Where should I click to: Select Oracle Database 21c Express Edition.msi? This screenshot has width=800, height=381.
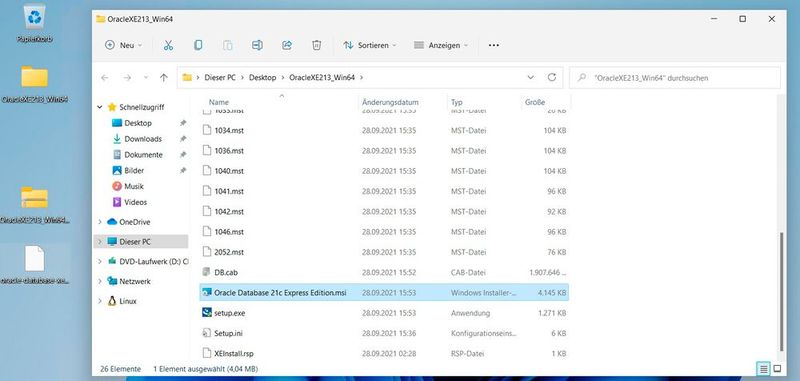pyautogui.click(x=384, y=293)
